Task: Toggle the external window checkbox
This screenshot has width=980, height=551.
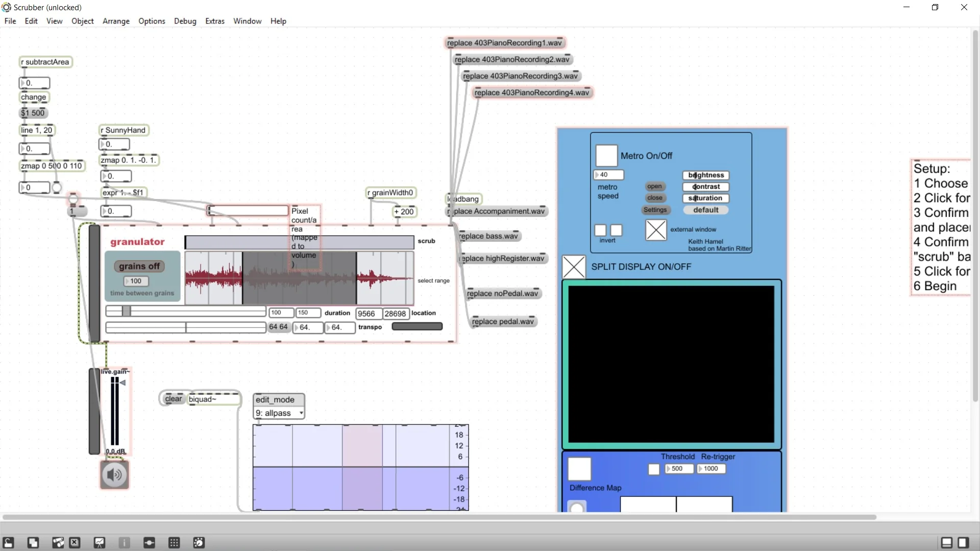Action: click(x=656, y=230)
